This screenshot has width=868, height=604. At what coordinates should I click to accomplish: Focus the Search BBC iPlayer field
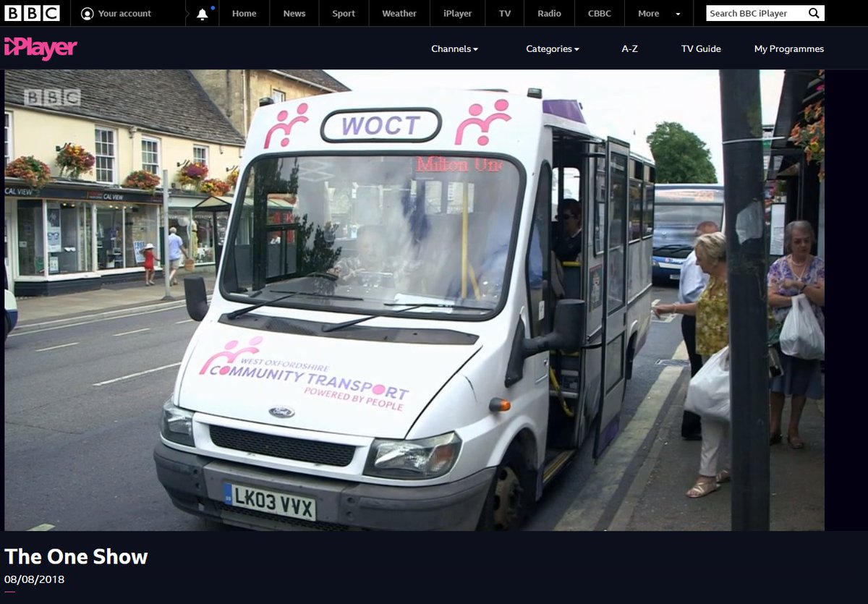click(755, 13)
